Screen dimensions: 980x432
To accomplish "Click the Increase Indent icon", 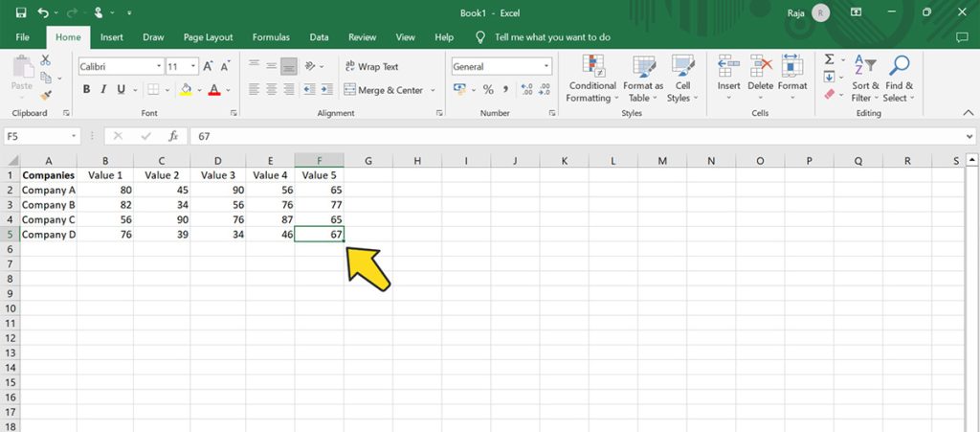I will coord(328,90).
